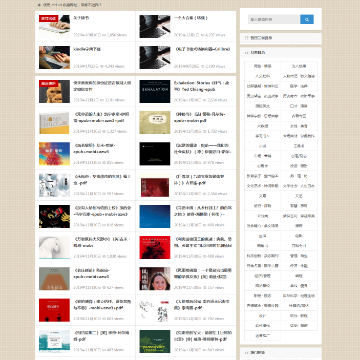The image size is (360, 360).
Task: Open the red cover with black figures thumbnail
Action: [54, 310]
